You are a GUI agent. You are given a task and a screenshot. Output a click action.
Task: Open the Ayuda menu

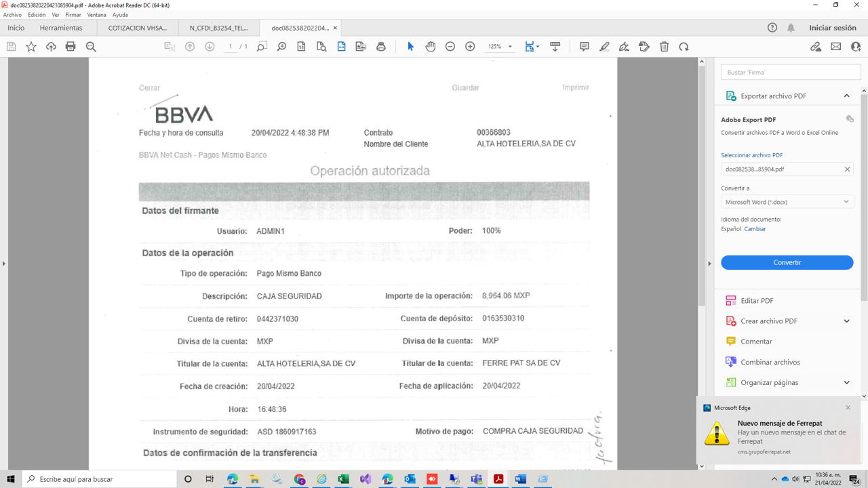coord(120,15)
